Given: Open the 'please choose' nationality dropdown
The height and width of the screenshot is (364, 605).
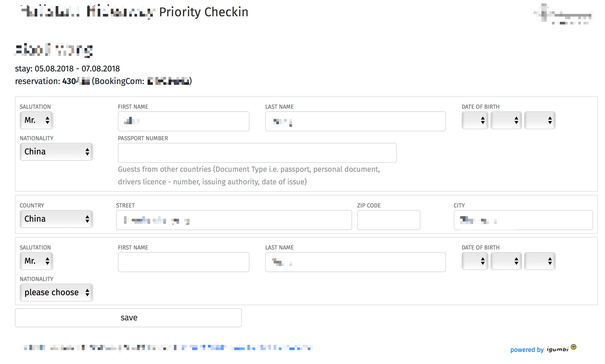Looking at the screenshot, I should pos(56,293).
